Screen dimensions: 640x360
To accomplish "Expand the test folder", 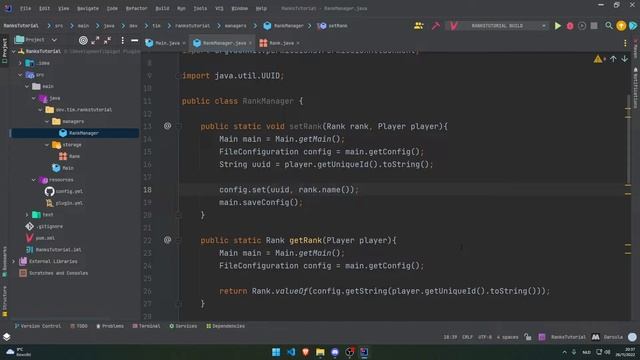I will pos(27,215).
